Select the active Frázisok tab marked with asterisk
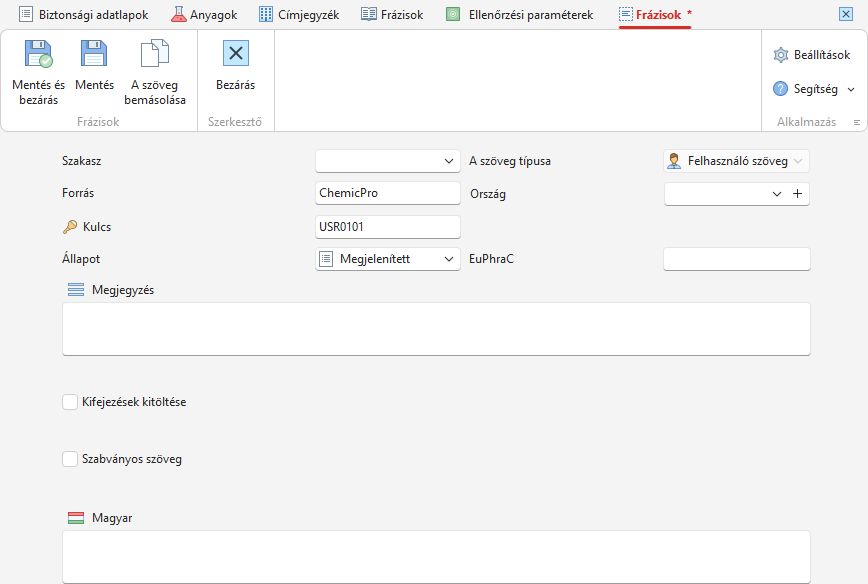 tap(655, 15)
